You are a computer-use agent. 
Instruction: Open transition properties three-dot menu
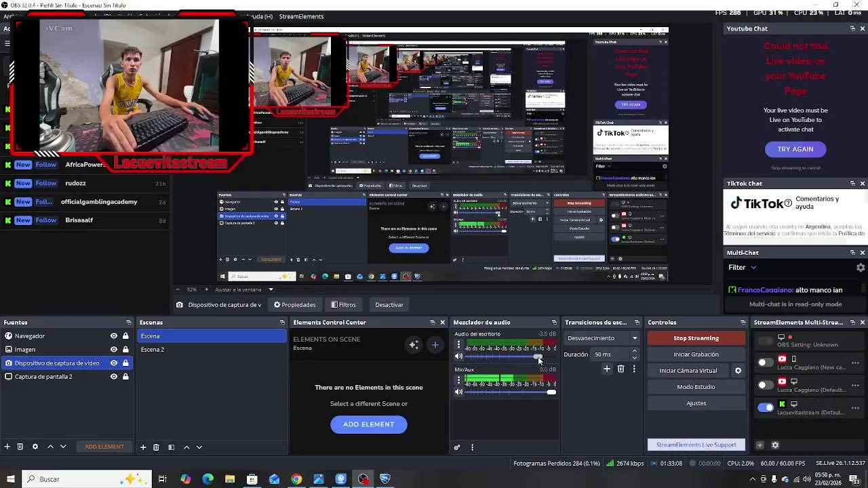[634, 369]
